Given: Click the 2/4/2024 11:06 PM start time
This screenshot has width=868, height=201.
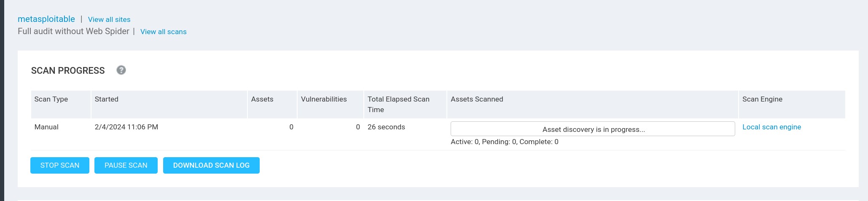Looking at the screenshot, I should point(126,127).
